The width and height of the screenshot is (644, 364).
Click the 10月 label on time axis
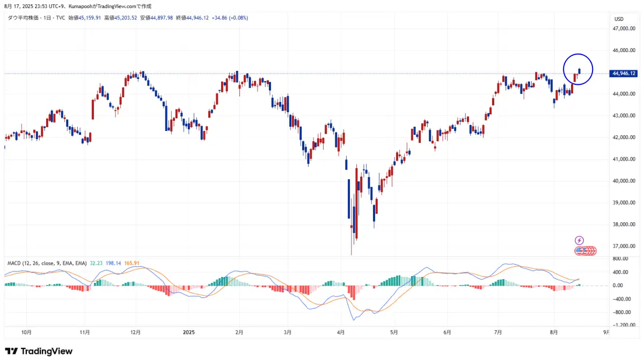point(26,332)
